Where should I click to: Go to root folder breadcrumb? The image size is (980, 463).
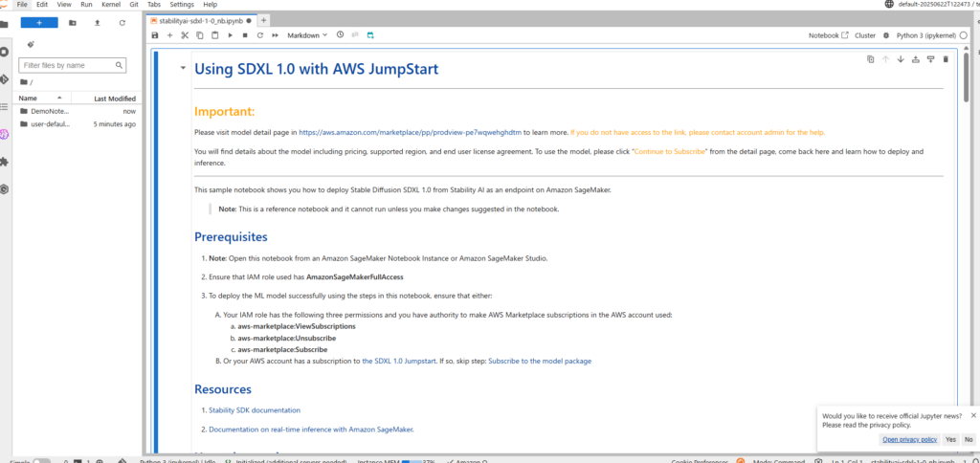(26, 82)
